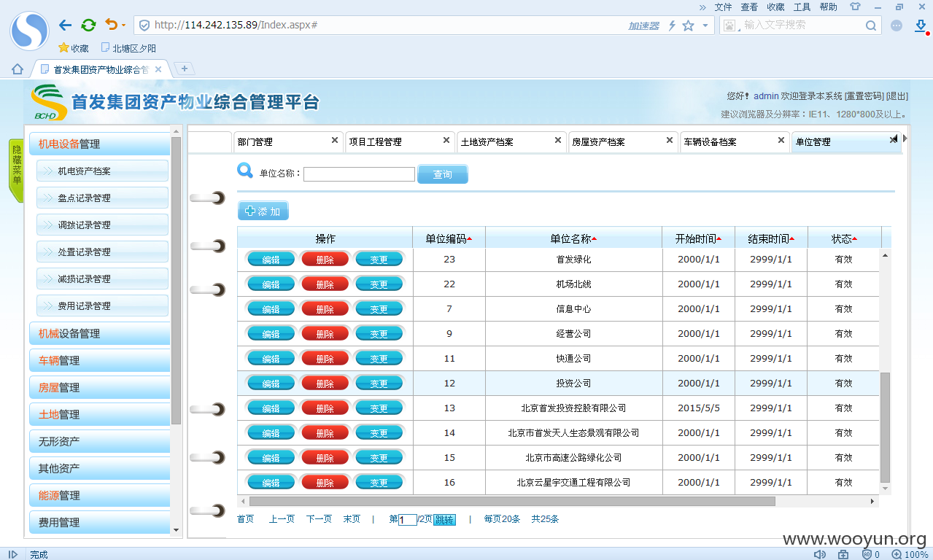
Task: Click the browser search text field
Action: [802, 25]
